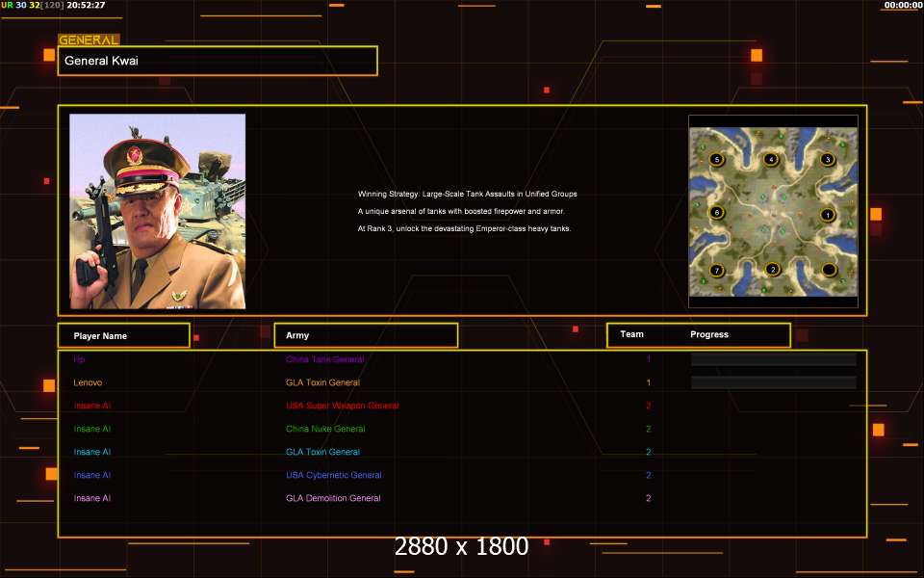Click Insane AI in the USA Cybernetic row

click(92, 475)
